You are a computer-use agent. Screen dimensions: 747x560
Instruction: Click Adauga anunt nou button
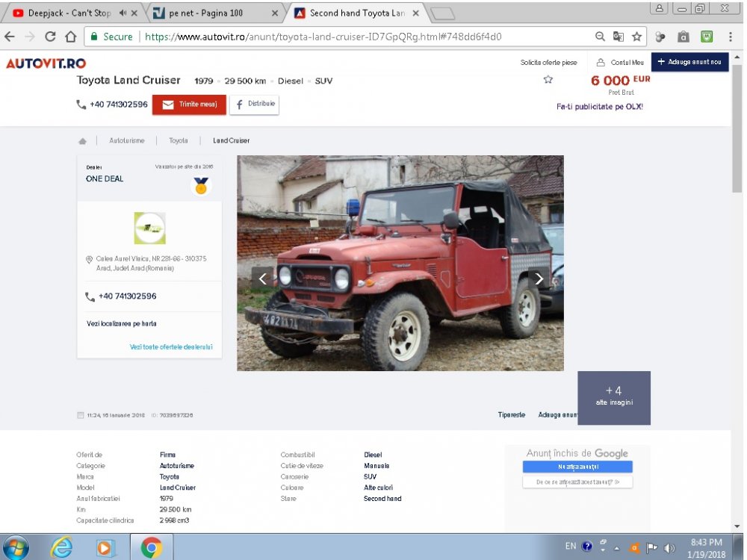tap(689, 62)
